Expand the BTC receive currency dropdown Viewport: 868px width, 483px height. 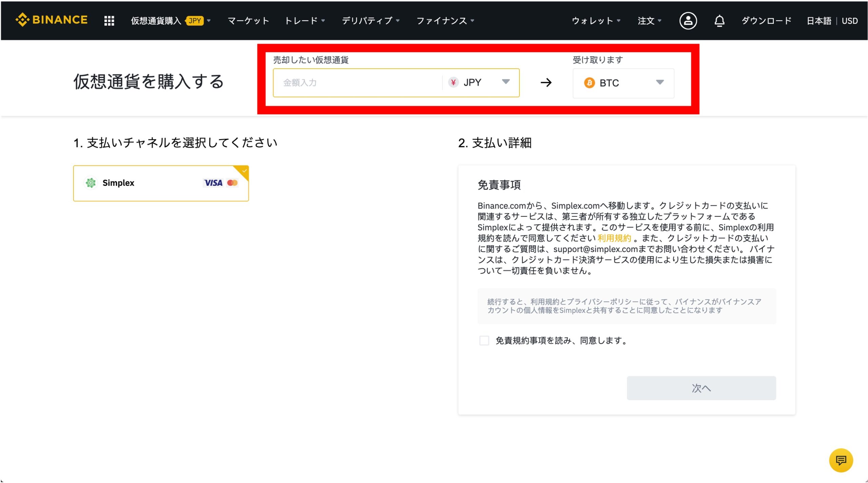click(659, 82)
